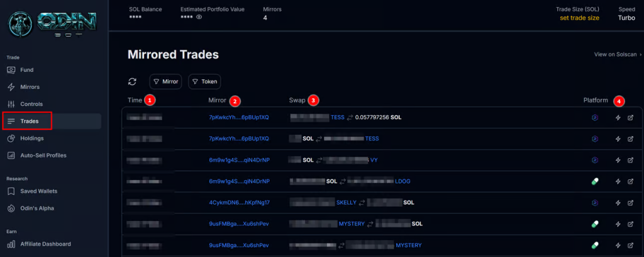This screenshot has height=257, width=644.
Task: Click mirror wallet 6m9w1g4S in VY row
Action: pos(239,160)
